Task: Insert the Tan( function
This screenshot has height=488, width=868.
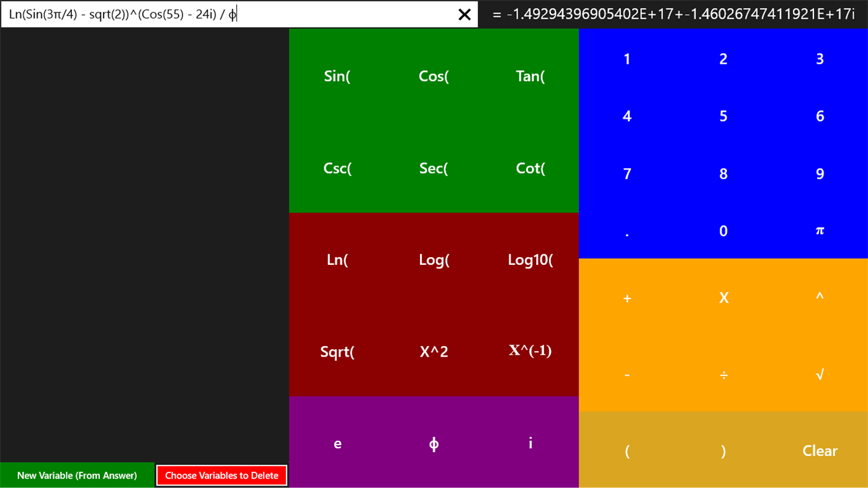Action: pos(530,76)
